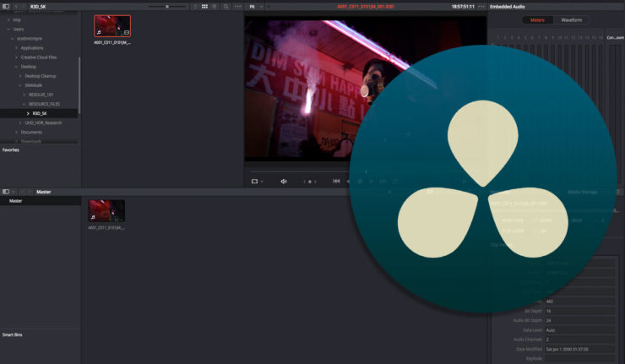625x364 pixels.
Task: Adjust the thumbnail size slider
Action: coord(167,7)
